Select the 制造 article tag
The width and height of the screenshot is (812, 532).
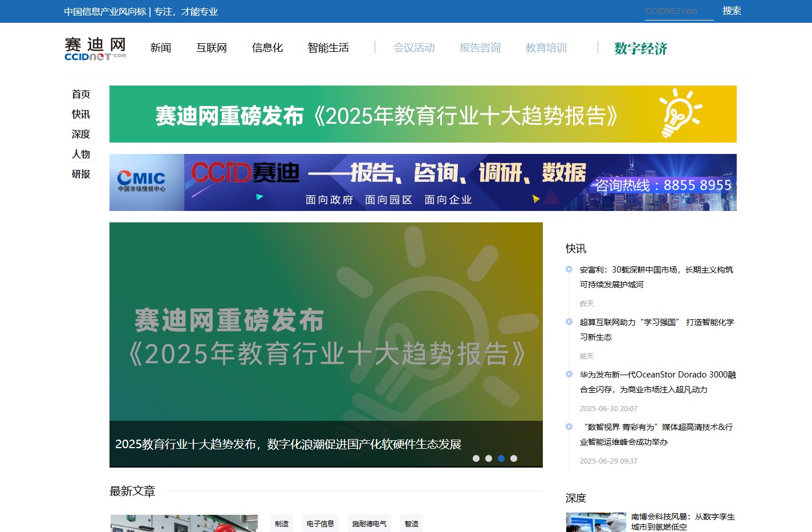click(x=282, y=523)
